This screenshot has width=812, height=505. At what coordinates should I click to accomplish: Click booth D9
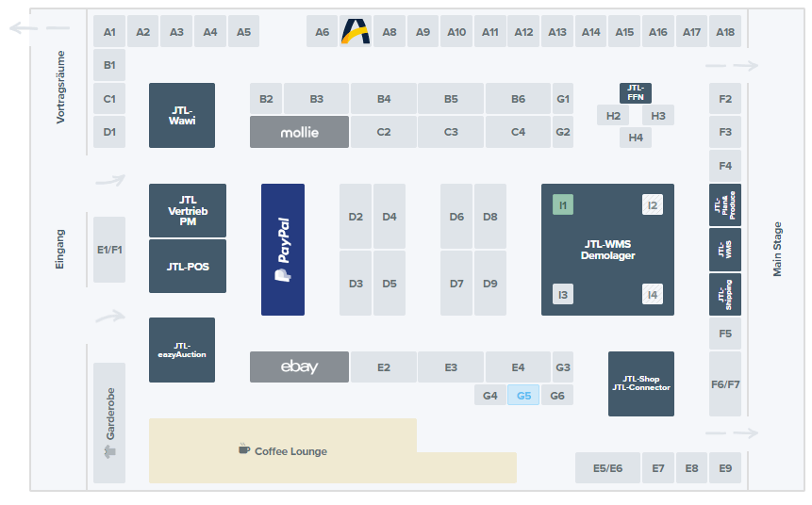489,283
